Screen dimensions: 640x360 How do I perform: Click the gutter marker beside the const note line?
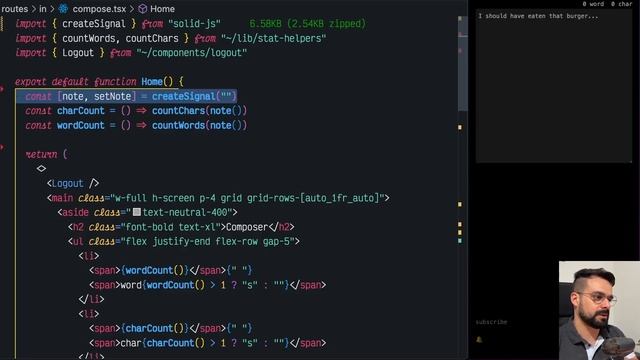click(x=2, y=89)
